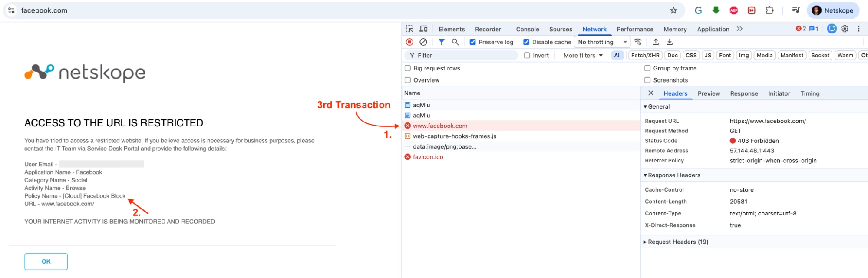
Task: Click the blue AI assistance icon
Action: coord(832,29)
